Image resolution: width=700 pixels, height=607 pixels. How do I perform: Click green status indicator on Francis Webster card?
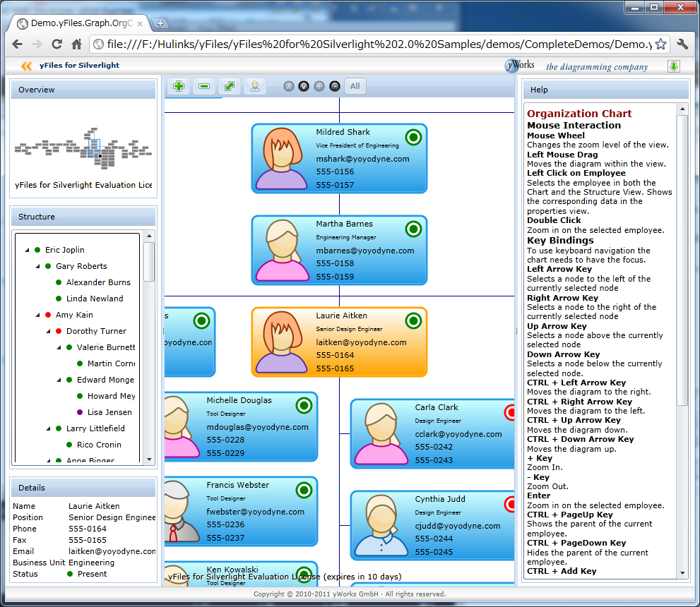pos(304,490)
